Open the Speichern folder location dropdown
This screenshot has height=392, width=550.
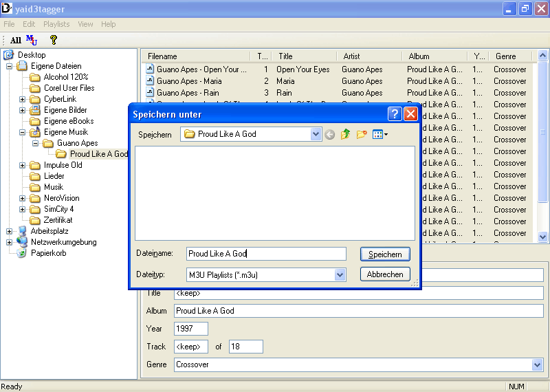[316, 134]
